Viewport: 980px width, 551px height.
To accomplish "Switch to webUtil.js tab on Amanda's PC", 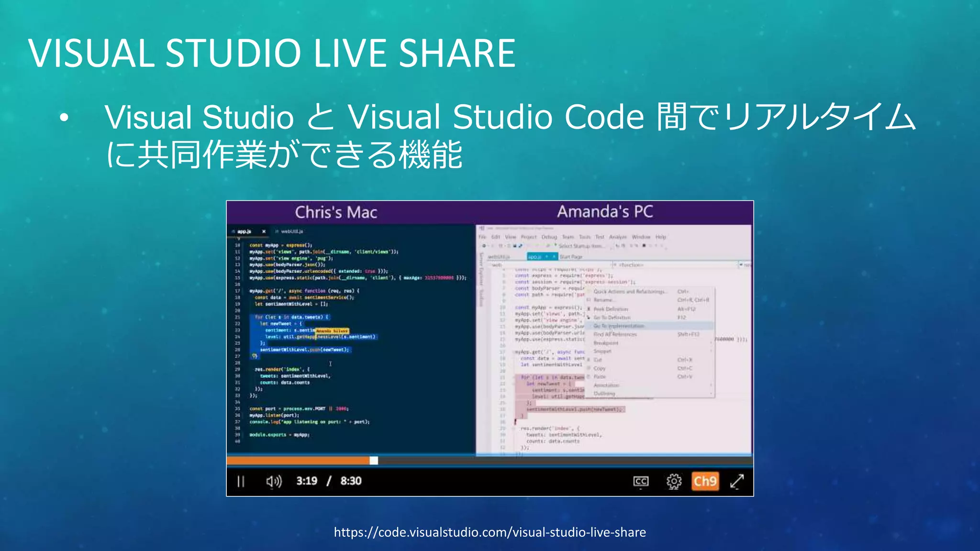I will 499,257.
